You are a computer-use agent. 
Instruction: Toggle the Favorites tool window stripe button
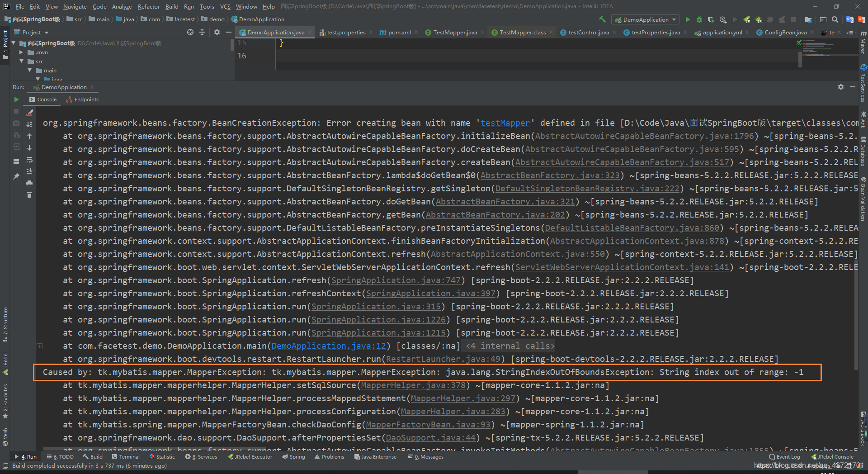pyautogui.click(x=5, y=401)
